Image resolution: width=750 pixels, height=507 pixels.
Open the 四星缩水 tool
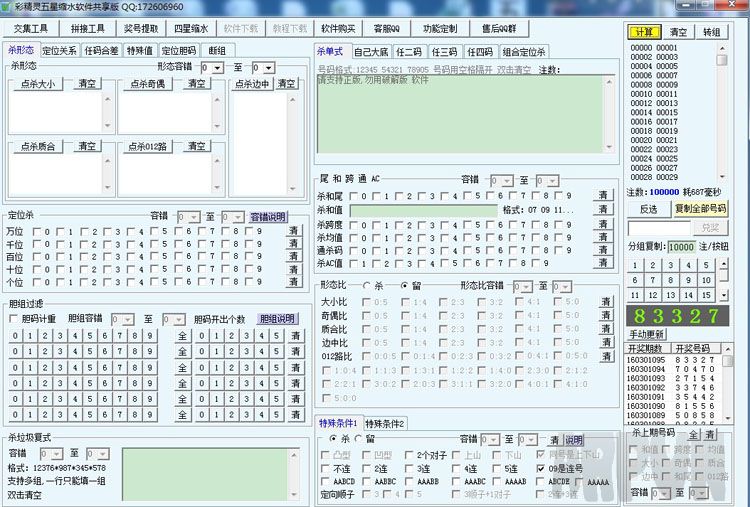190,29
